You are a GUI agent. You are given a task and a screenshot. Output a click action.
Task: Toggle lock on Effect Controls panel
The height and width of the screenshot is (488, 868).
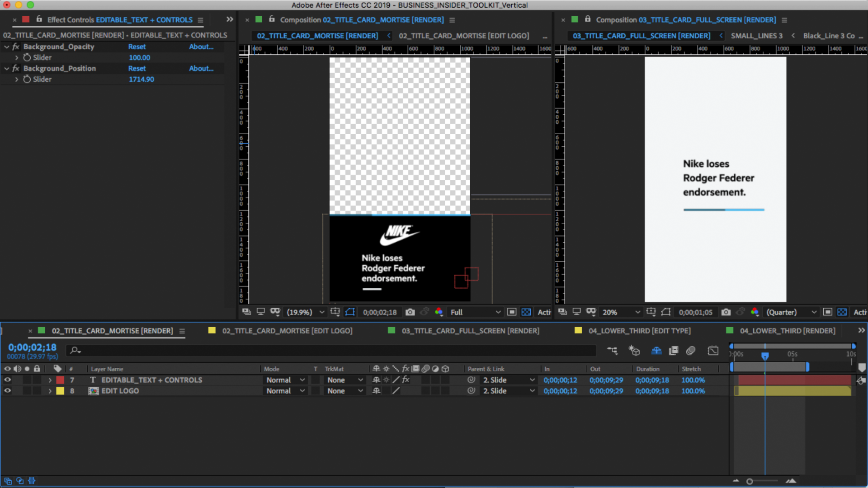pyautogui.click(x=39, y=19)
